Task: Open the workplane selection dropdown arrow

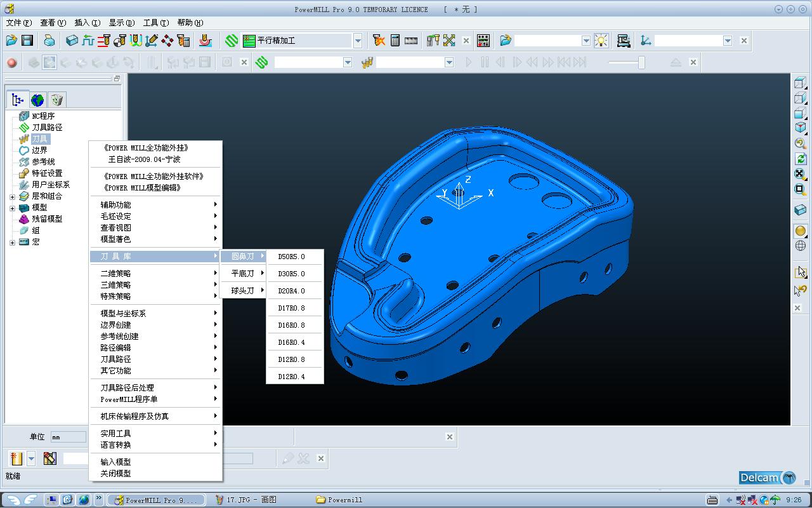Action: point(728,41)
